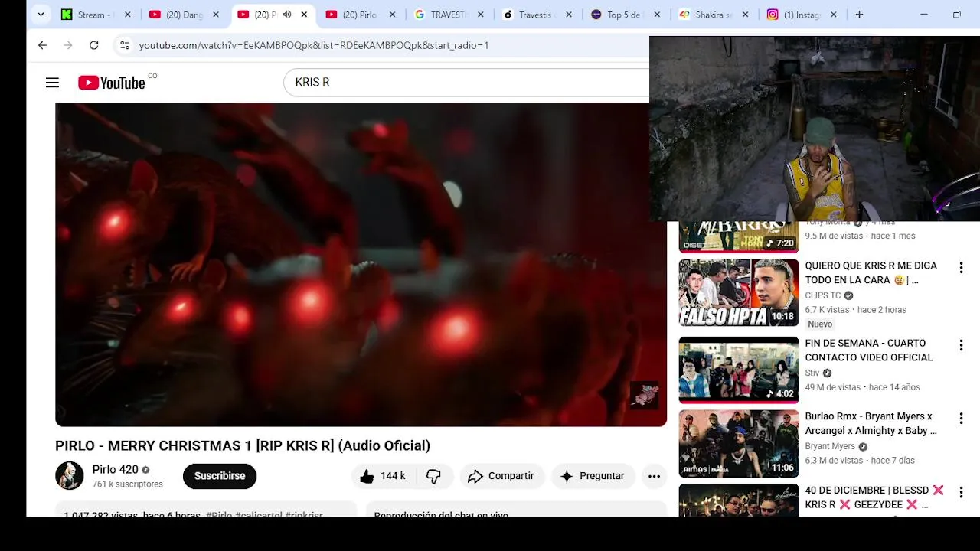Open the YouTube hamburger guide menu
980x551 pixels.
(52, 83)
